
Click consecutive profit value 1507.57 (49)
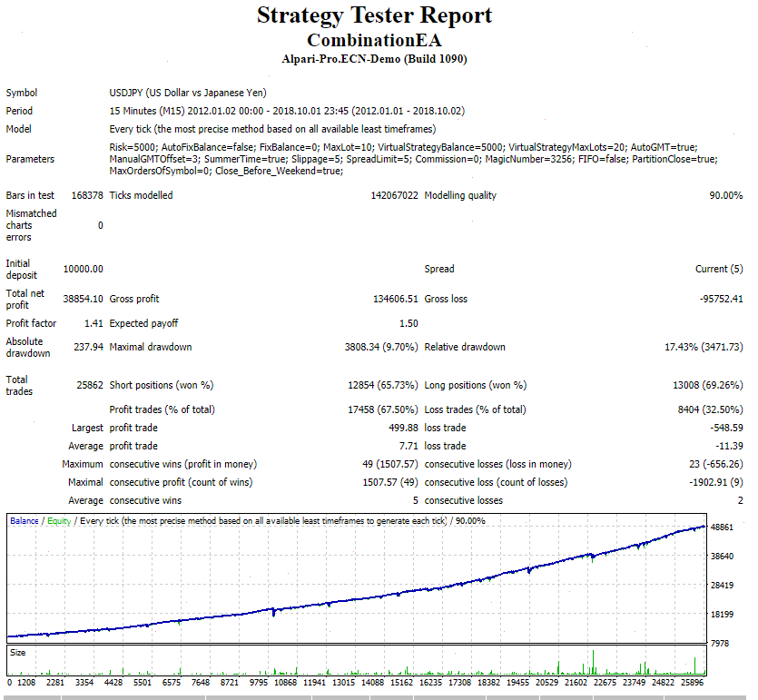tap(390, 482)
